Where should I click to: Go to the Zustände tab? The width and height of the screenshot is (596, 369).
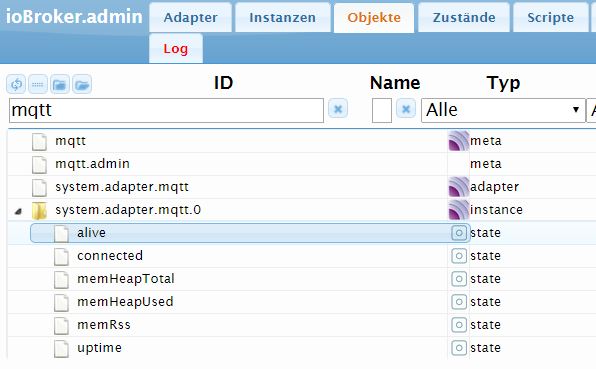point(464,17)
